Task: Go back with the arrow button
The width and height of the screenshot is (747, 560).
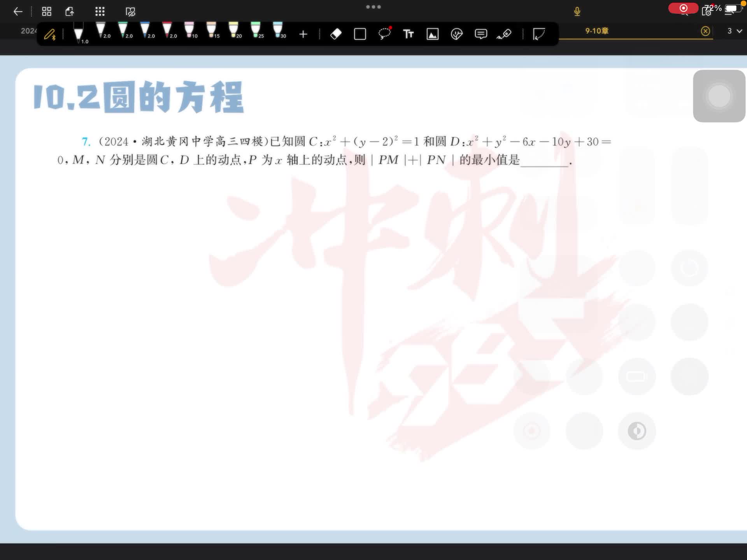Action: click(18, 12)
